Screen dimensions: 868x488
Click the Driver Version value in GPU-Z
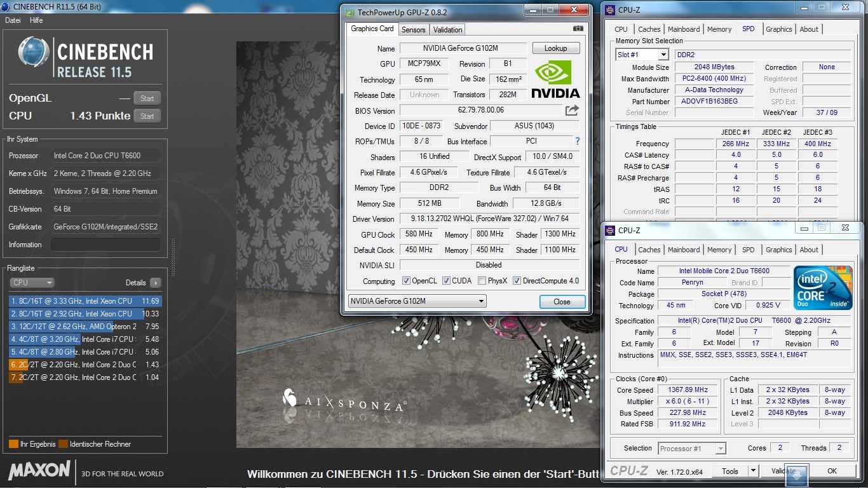coord(489,219)
